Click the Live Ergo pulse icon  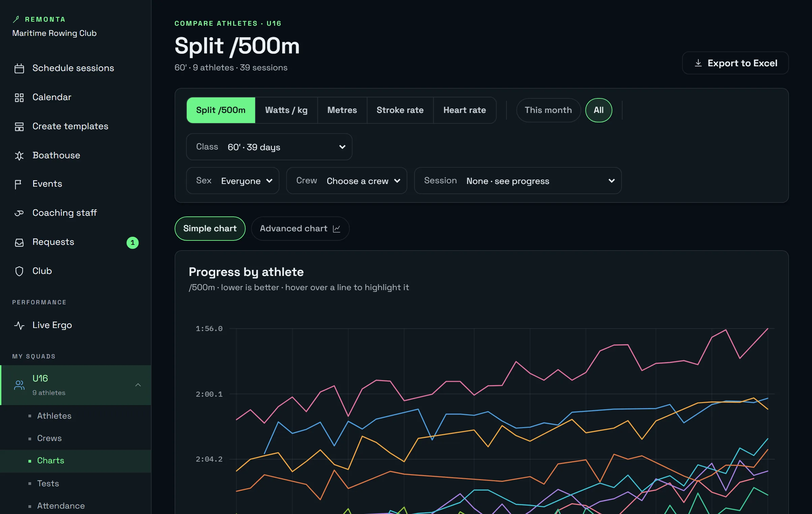(x=19, y=325)
